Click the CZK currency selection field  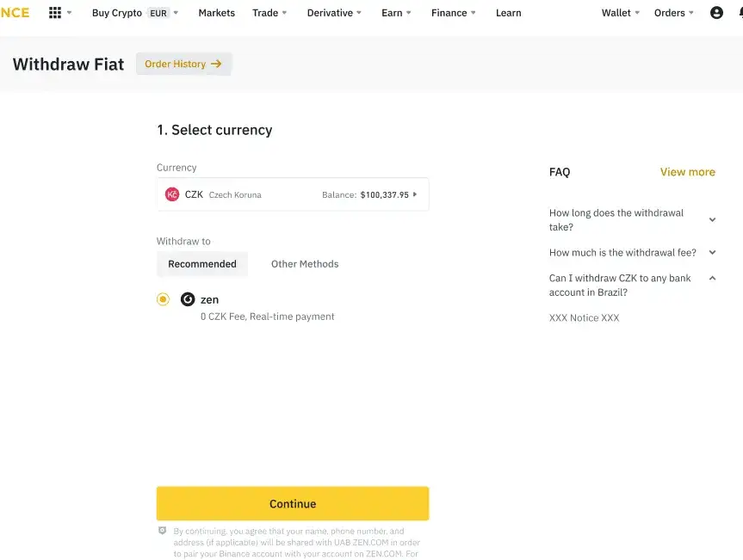293,194
